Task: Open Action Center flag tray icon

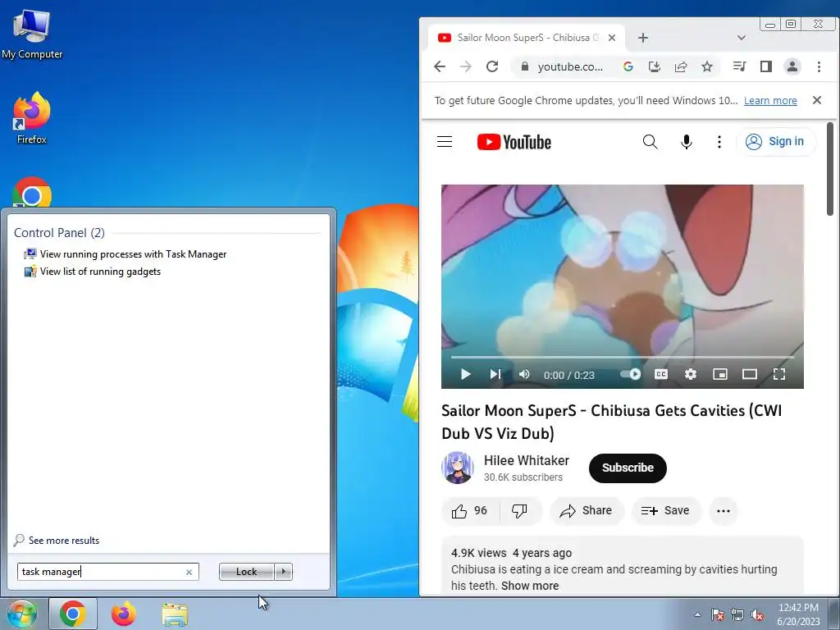Action: point(717,614)
